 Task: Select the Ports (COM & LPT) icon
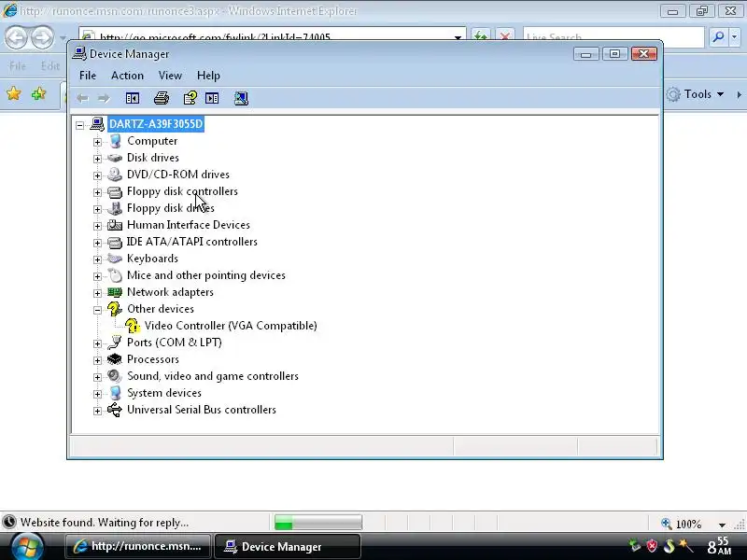click(x=115, y=343)
